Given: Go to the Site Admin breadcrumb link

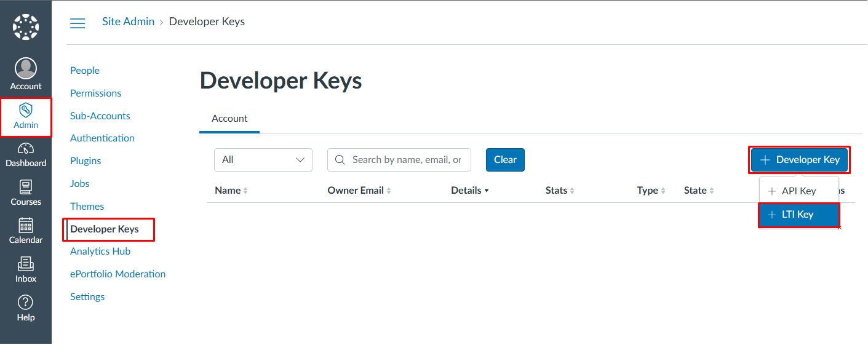Looking at the screenshot, I should 128,22.
